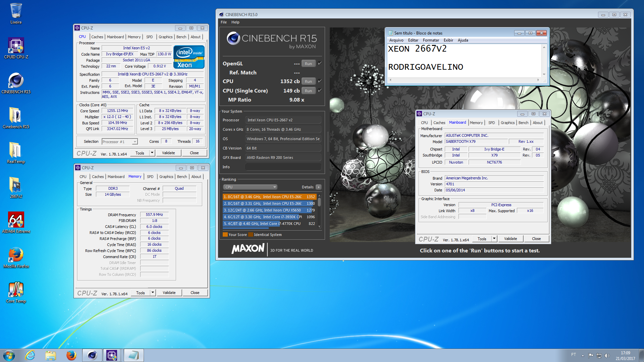Open Cinebench File menu
Image resolution: width=644 pixels, height=362 pixels.
(x=224, y=22)
